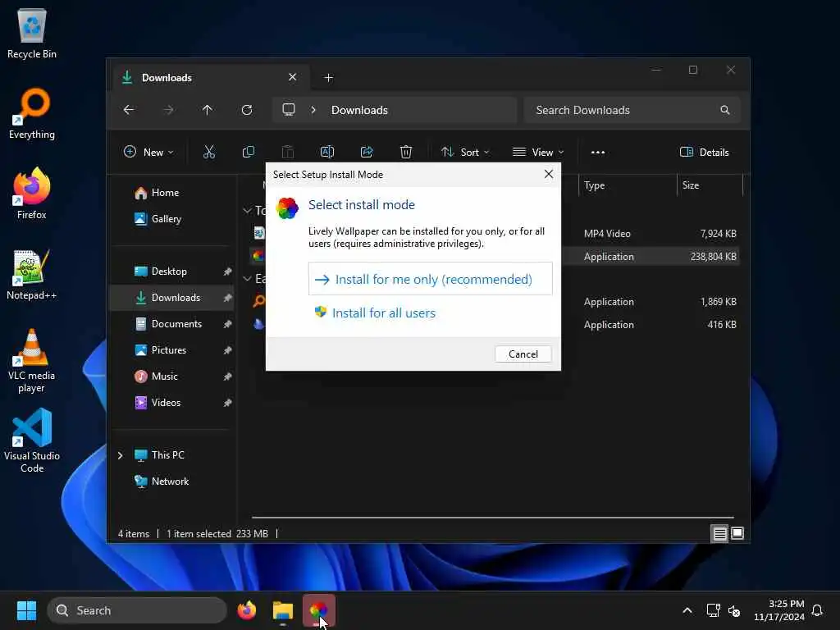
Task: Click the pin icon next to Documents
Action: click(x=228, y=324)
